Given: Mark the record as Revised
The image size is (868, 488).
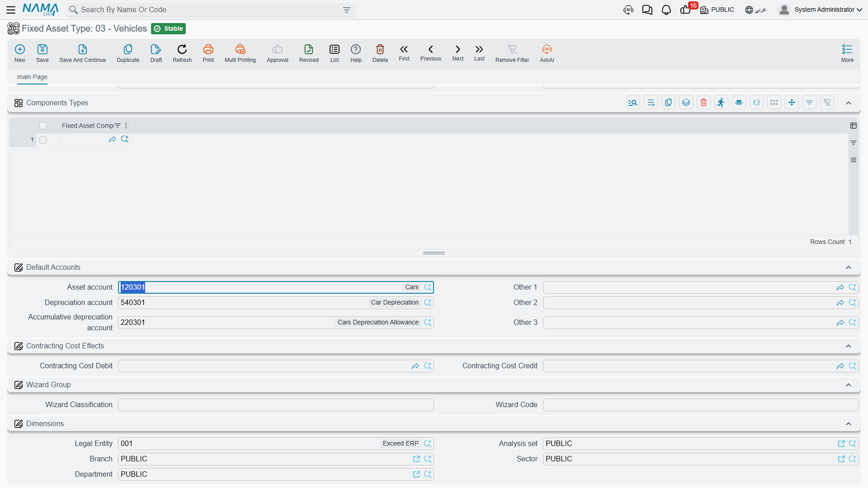Looking at the screenshot, I should tap(309, 53).
